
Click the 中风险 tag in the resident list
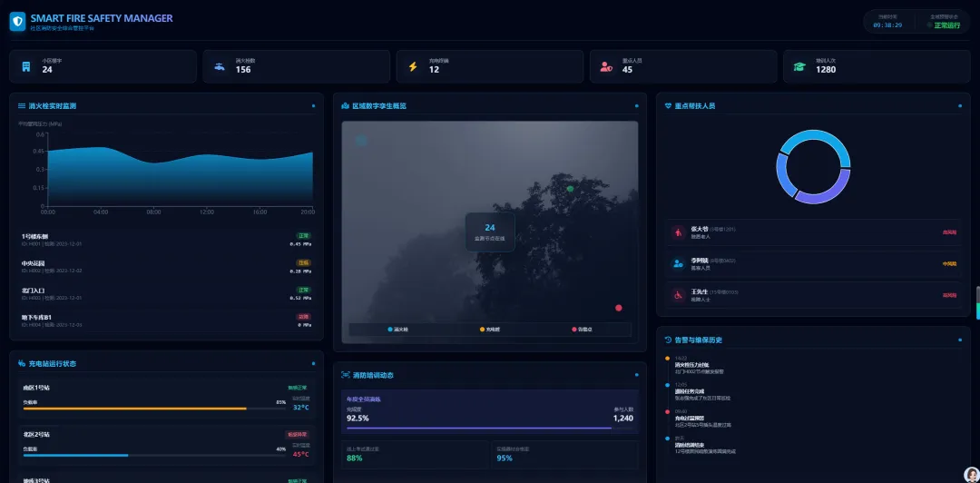coord(950,263)
